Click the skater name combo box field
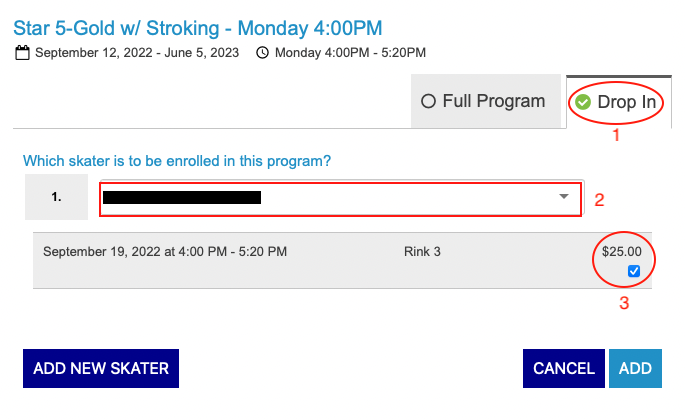 pyautogui.click(x=341, y=199)
